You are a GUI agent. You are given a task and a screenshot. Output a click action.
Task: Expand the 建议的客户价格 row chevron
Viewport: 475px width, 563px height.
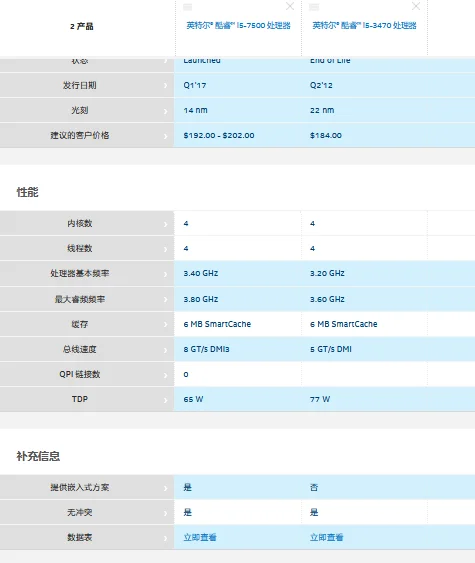point(166,136)
